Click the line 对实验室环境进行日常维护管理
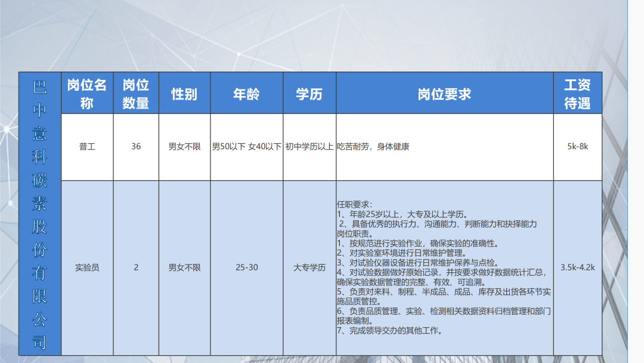The height and width of the screenshot is (363, 644). click(402, 253)
